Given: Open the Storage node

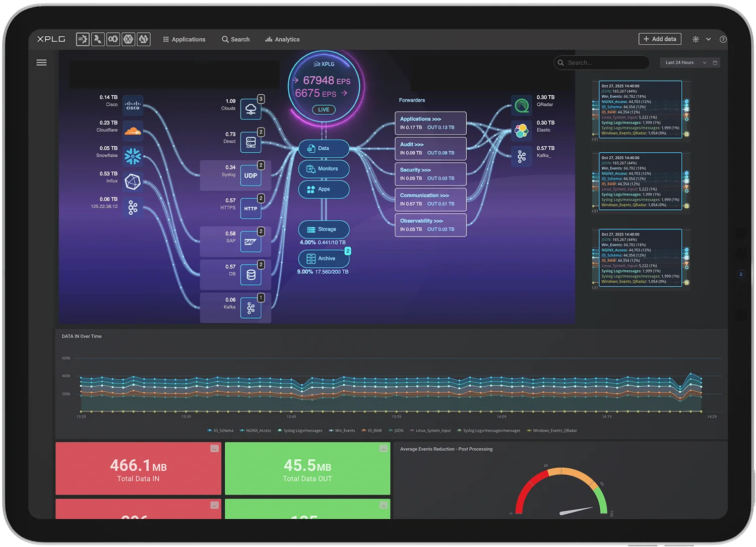Looking at the screenshot, I should pos(324,229).
